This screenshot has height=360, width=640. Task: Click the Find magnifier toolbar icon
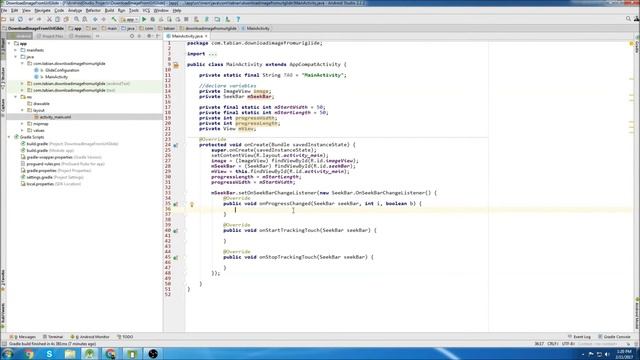[76, 19]
